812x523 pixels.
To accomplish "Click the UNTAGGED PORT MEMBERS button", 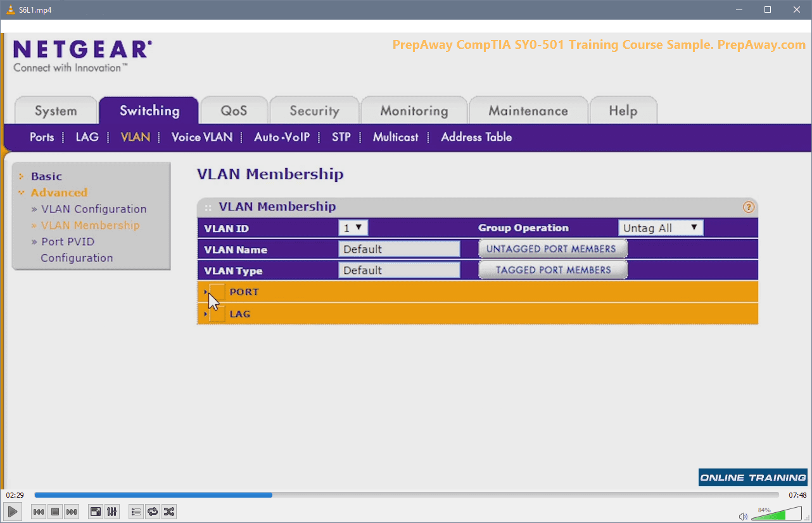I will click(552, 249).
